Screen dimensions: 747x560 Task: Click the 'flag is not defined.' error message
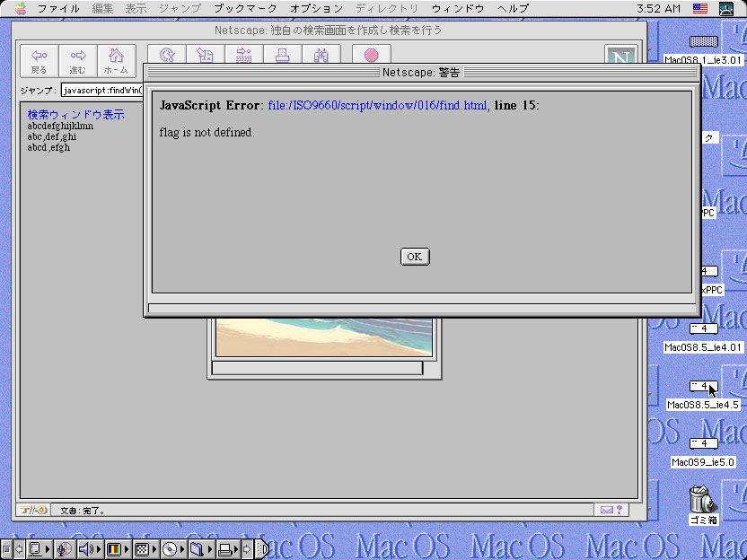click(207, 133)
